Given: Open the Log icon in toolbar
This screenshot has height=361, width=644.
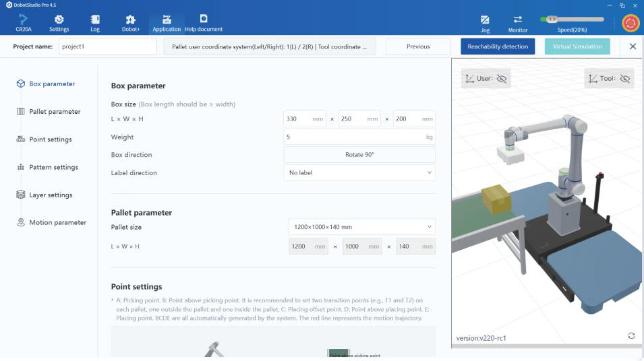Looking at the screenshot, I should [95, 20].
